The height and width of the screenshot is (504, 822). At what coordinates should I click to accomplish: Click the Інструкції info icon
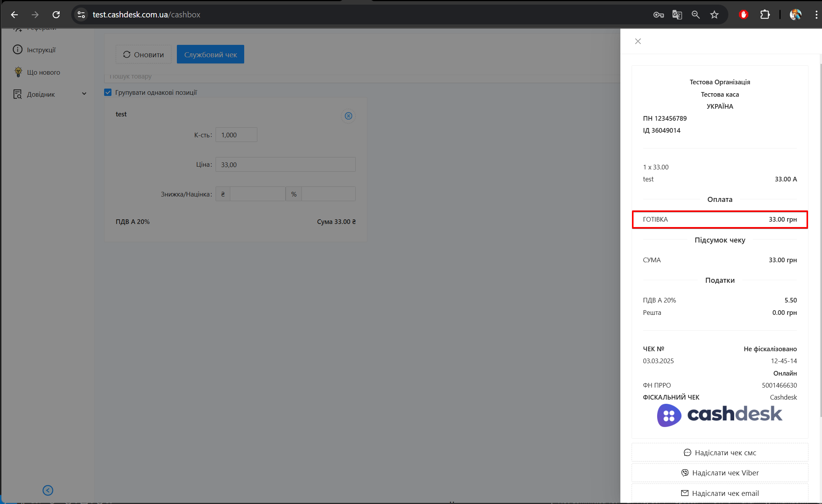coord(17,50)
